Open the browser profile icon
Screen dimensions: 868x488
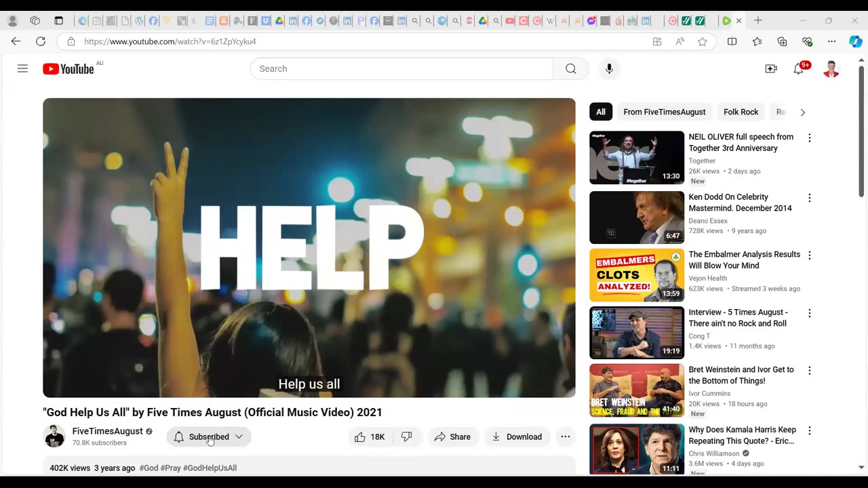12,20
